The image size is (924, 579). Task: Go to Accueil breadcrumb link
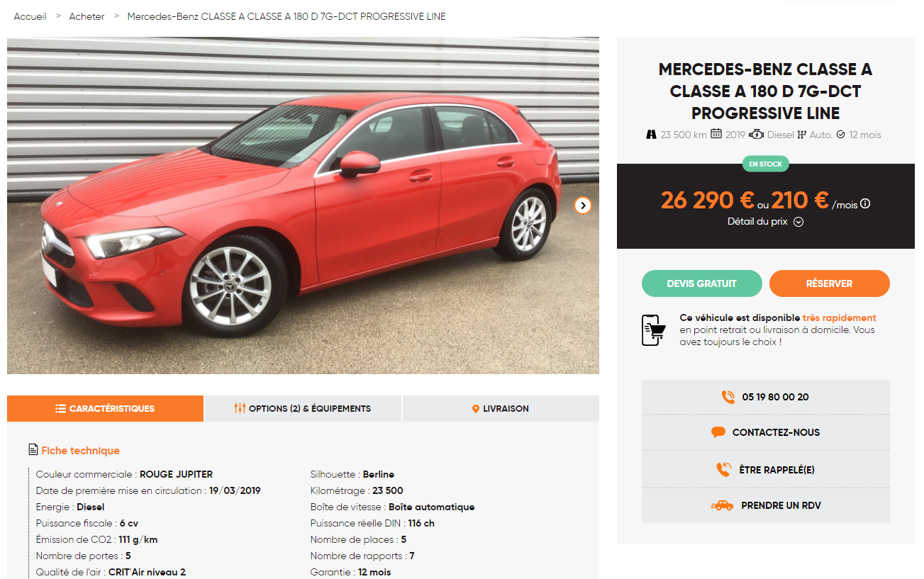pos(30,16)
